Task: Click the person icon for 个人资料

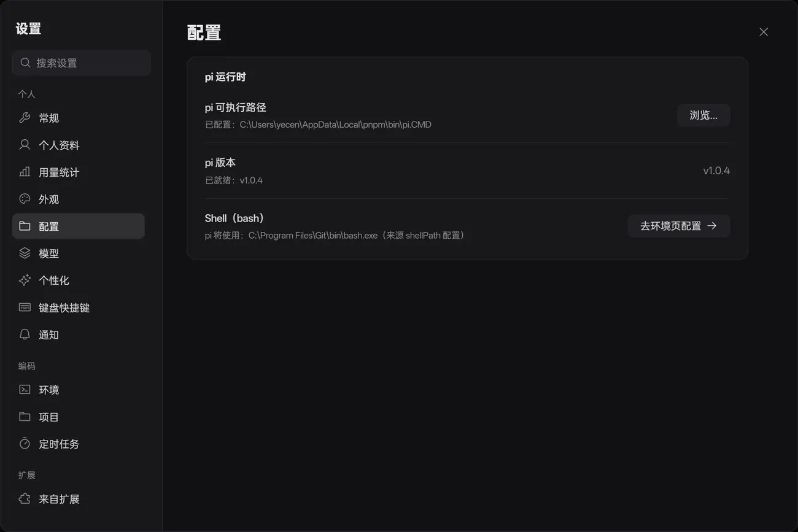Action: pos(25,145)
